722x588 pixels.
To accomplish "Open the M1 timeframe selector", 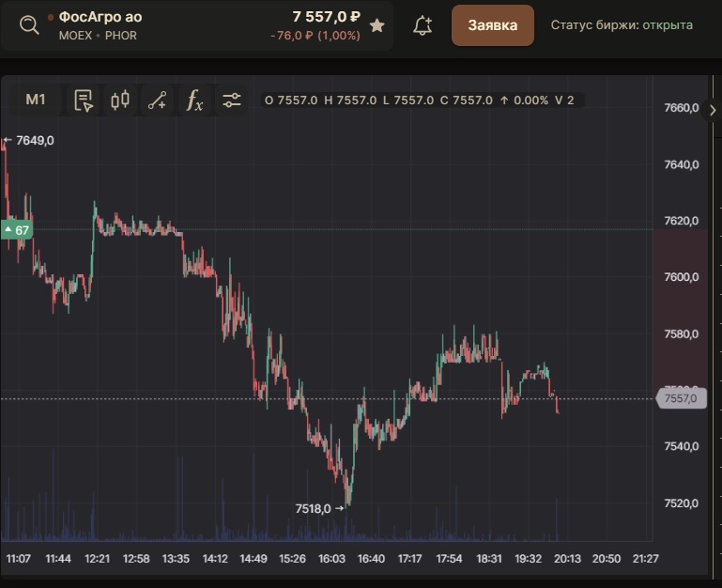I will (36, 100).
